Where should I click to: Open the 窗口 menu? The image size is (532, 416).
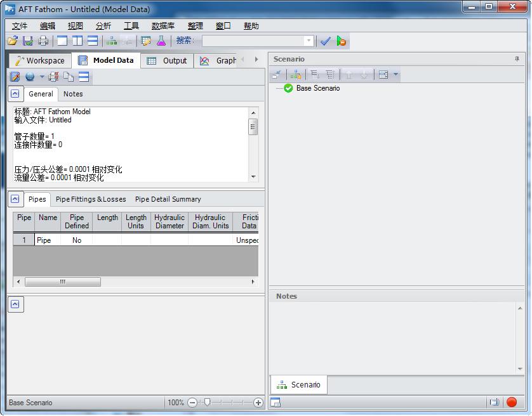[x=223, y=26]
